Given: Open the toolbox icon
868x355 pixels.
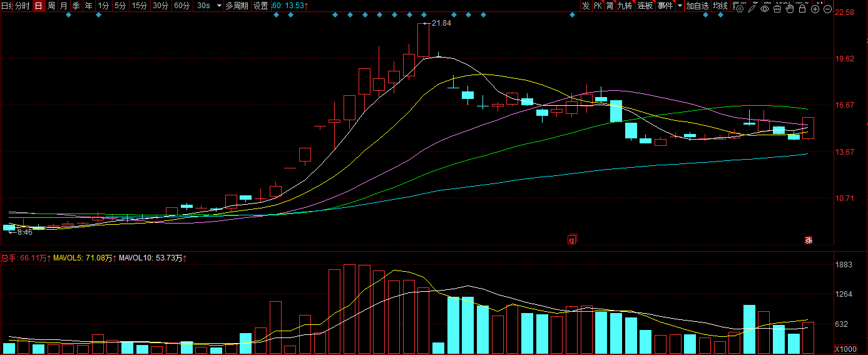Looking at the screenshot, I should tap(777, 8).
